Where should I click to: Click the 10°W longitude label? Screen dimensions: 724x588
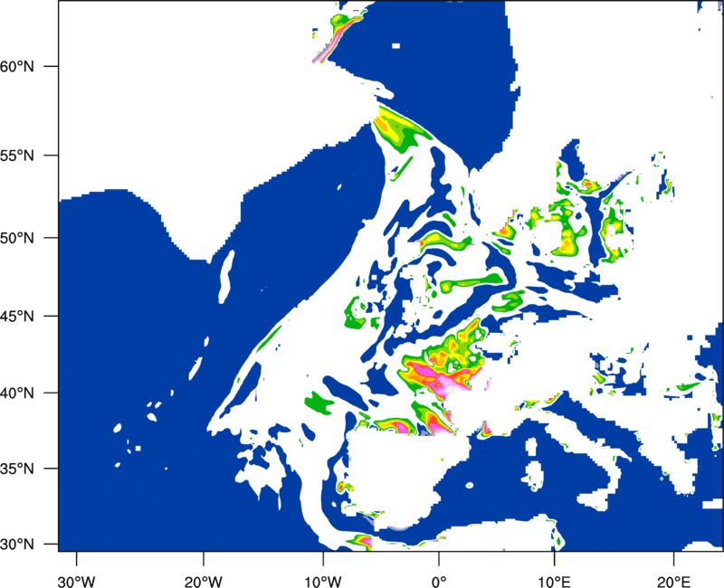[x=322, y=582]
